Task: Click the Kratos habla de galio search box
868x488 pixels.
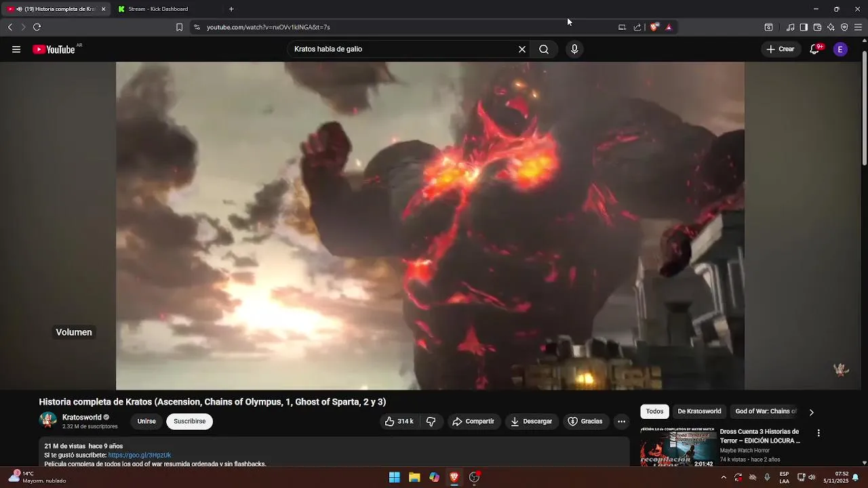Action: [403, 49]
